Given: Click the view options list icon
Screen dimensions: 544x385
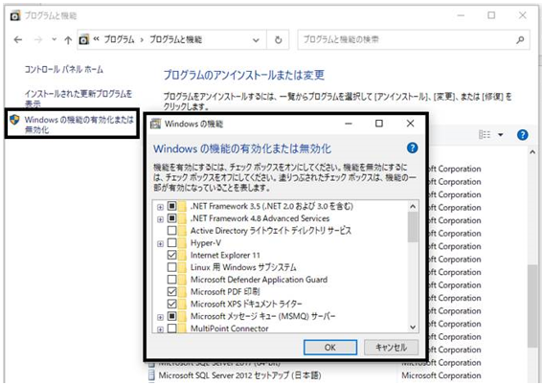Looking at the screenshot, I should [x=484, y=135].
